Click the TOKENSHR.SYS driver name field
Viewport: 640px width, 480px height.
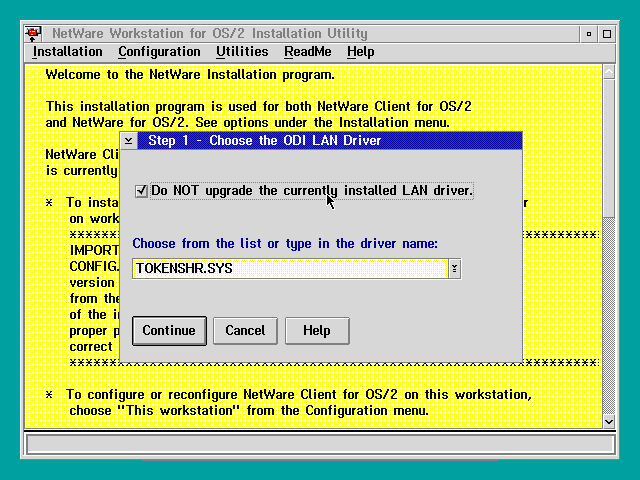290,269
